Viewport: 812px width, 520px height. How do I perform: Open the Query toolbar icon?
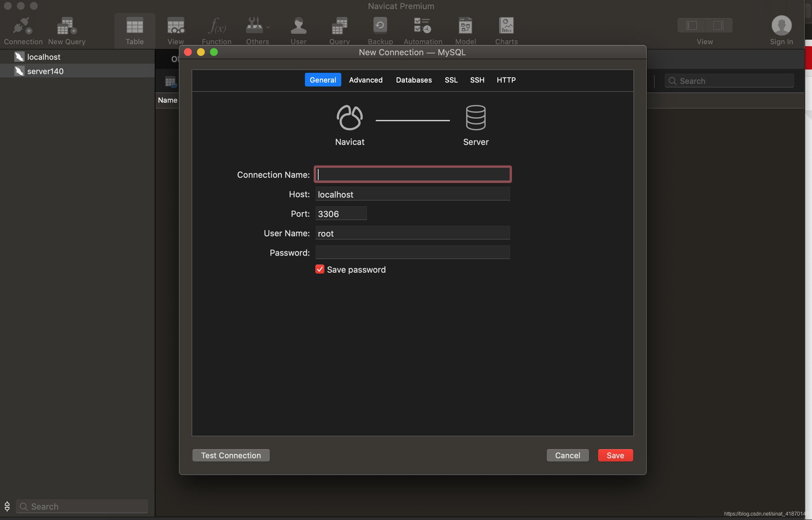[x=339, y=26]
